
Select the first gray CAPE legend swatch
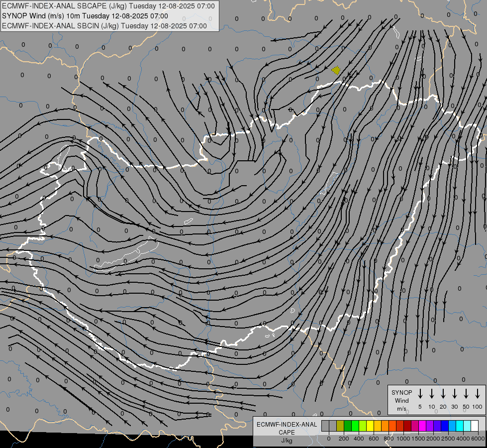click(x=325, y=426)
